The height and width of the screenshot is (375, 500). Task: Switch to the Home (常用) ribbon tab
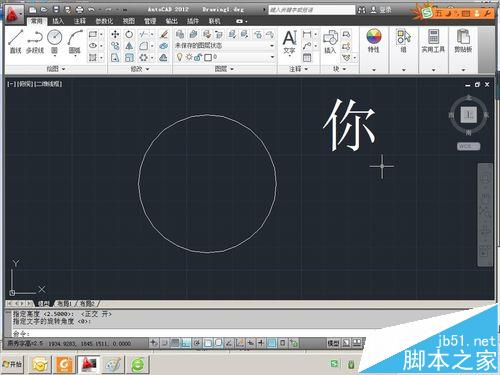tap(36, 21)
